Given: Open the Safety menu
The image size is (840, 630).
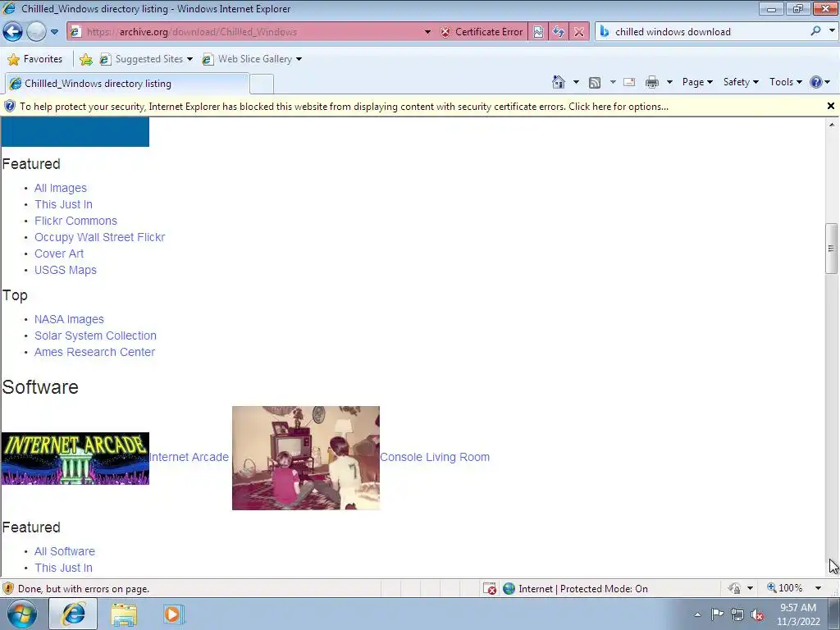Looking at the screenshot, I should click(741, 82).
